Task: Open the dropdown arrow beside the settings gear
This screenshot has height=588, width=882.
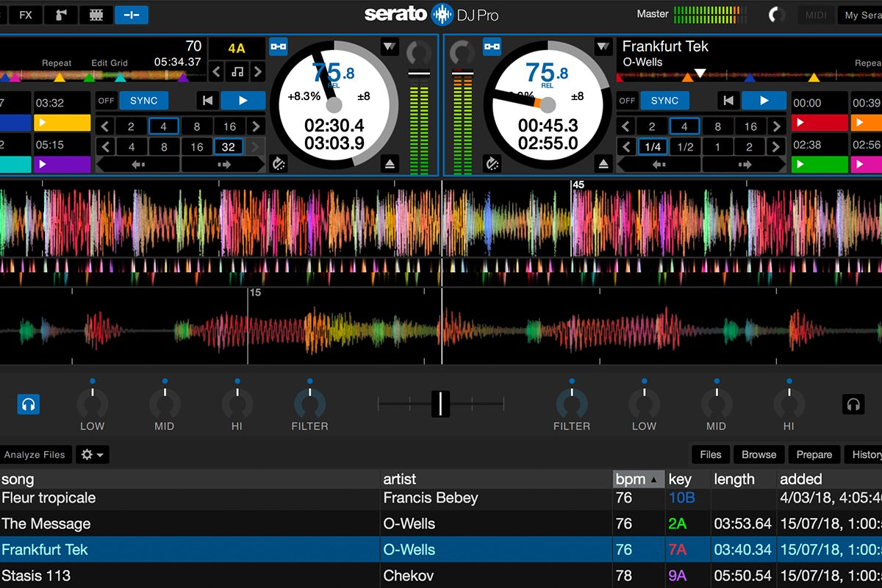Action: coord(101,454)
